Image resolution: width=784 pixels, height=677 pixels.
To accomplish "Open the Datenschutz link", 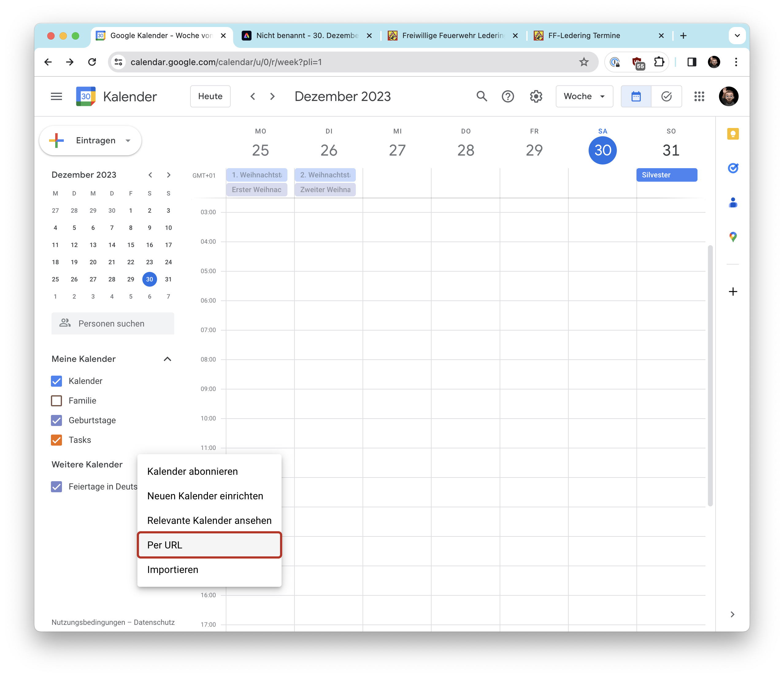I will pos(154,622).
